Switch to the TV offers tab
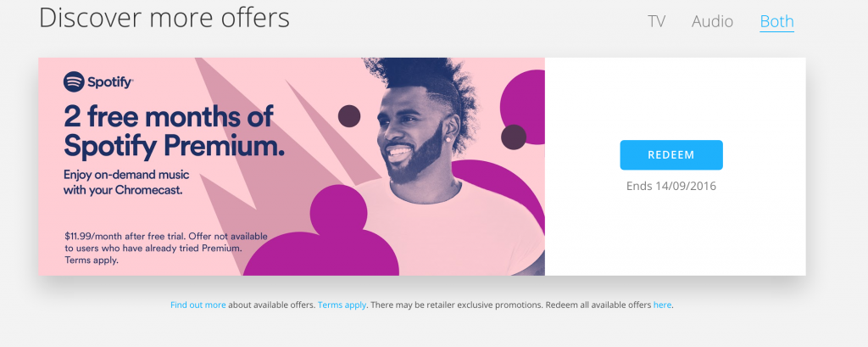This screenshot has height=347, width=868. [656, 21]
